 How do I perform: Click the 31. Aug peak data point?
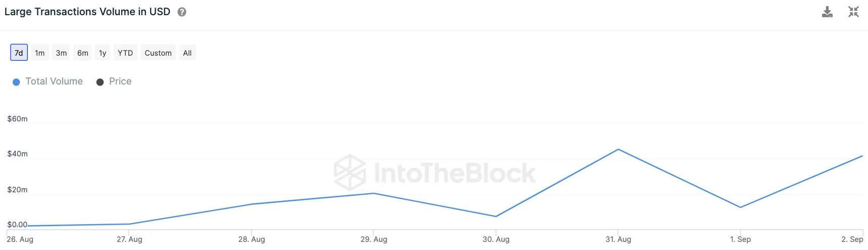(618, 149)
